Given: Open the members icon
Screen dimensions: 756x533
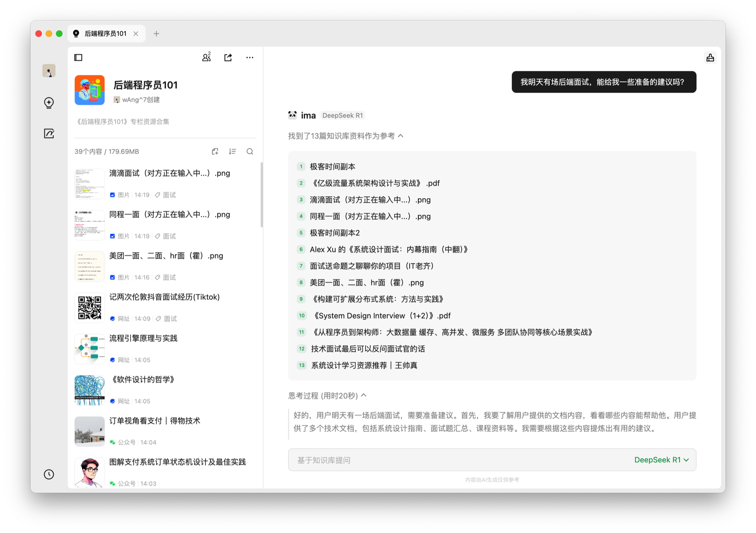Looking at the screenshot, I should click(x=207, y=57).
